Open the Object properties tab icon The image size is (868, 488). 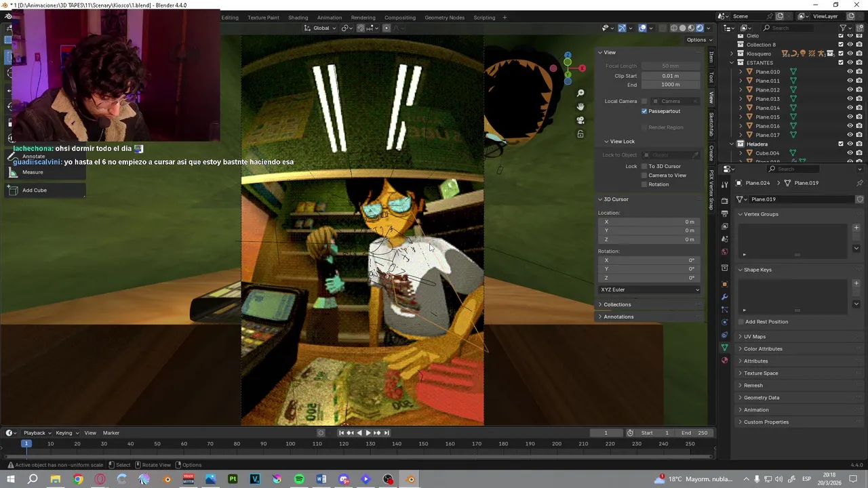pyautogui.click(x=725, y=284)
